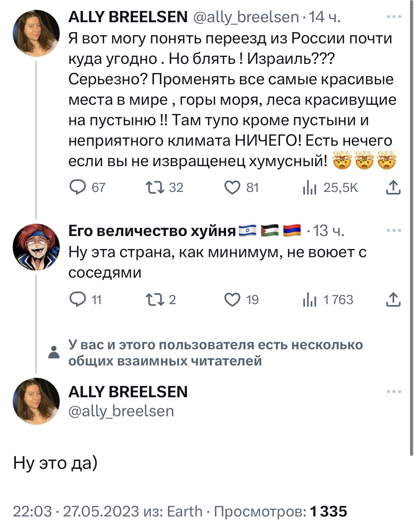Retweet the reply with 2 reposts
Viewport: 416px width, 532px height.
point(155,300)
